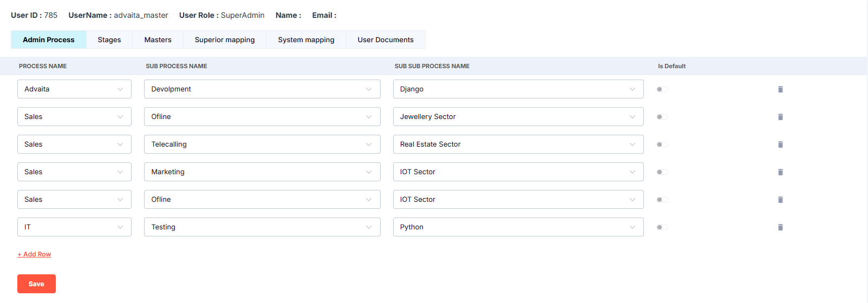Switch to the Stages tab
Image resolution: width=868 pixels, height=303 pixels.
point(109,40)
